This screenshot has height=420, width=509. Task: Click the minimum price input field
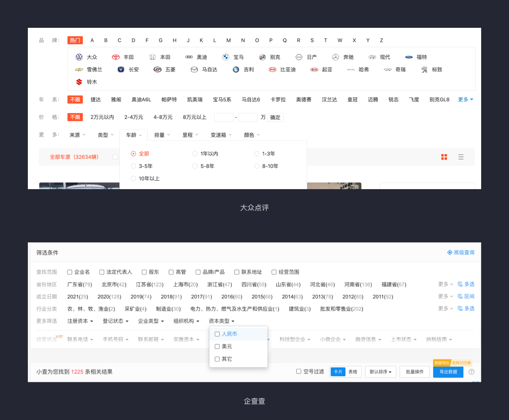(x=224, y=118)
